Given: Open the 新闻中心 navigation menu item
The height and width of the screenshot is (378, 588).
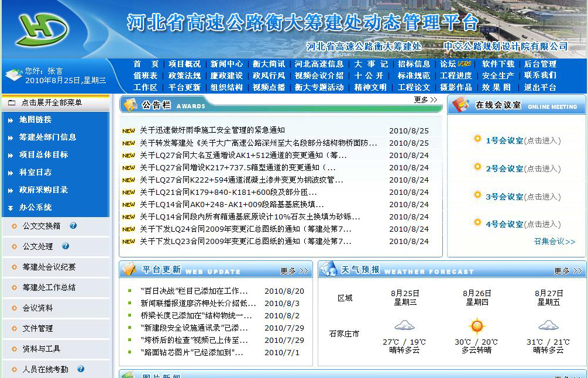Looking at the screenshot, I should coord(226,64).
